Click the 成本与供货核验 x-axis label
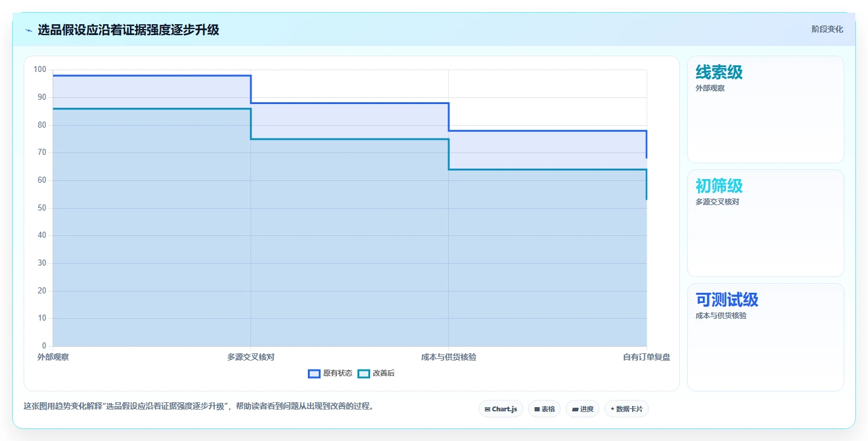The height and width of the screenshot is (441, 868). pos(449,357)
